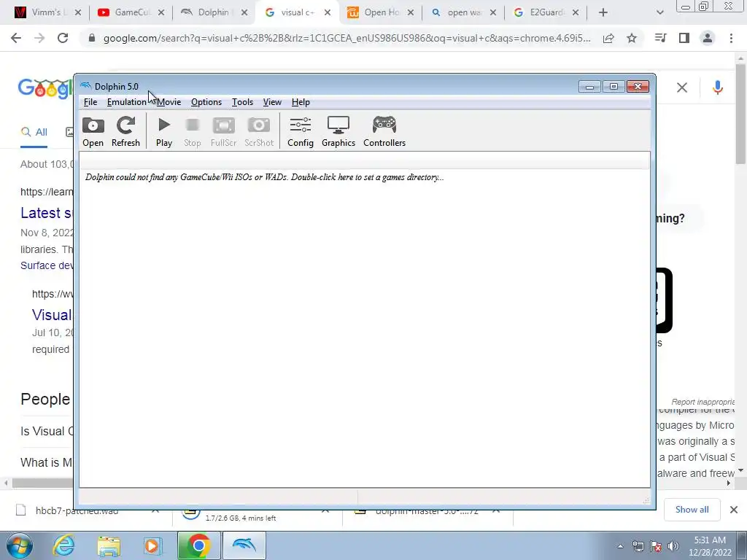Open the View menu in Dolphin
This screenshot has width=747, height=560.
pyautogui.click(x=273, y=102)
